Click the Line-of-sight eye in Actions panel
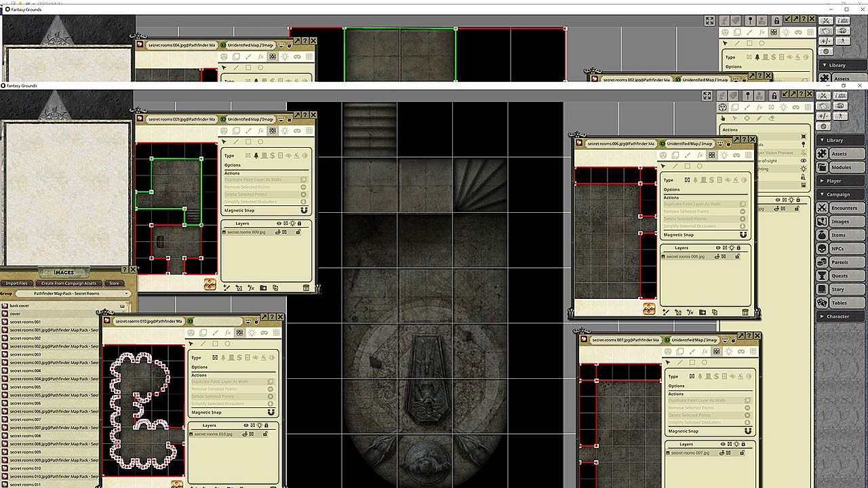 tap(804, 161)
